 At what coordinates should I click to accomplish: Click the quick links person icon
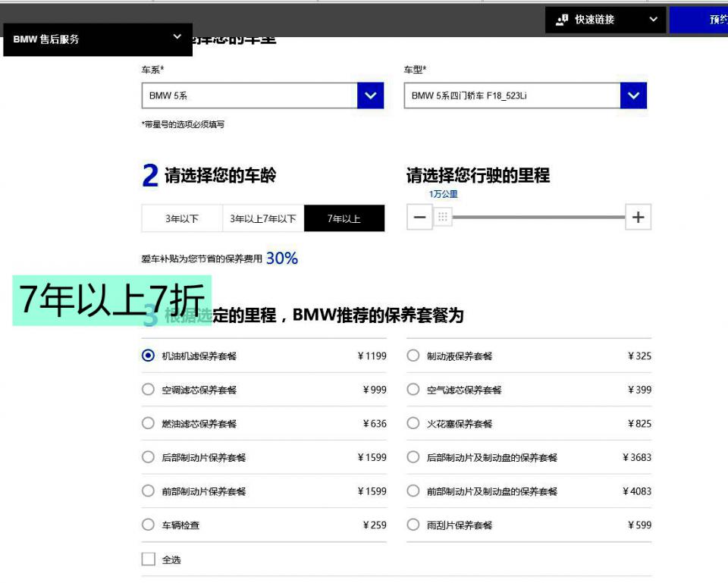(562, 20)
